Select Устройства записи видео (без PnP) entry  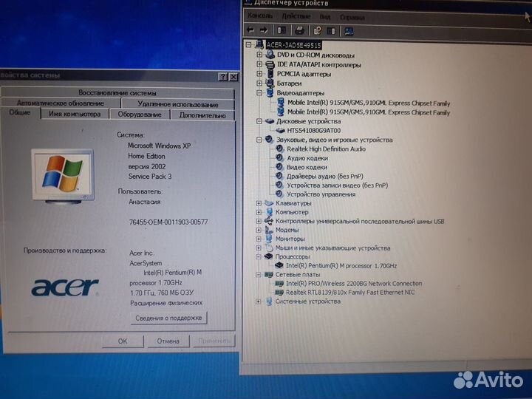pos(337,185)
